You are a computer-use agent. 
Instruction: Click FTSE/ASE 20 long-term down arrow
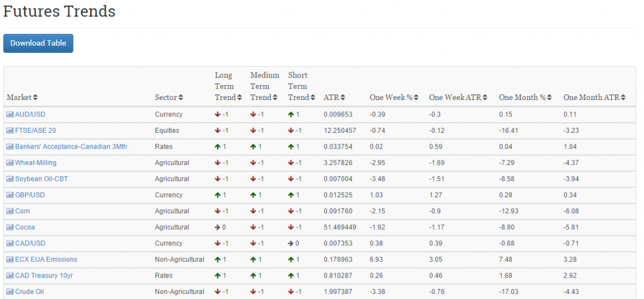click(x=218, y=130)
